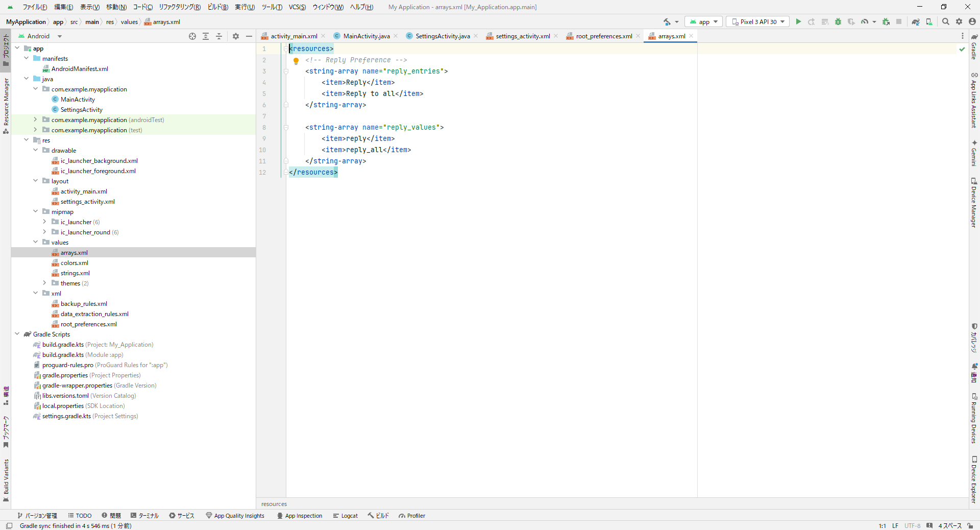980x530 pixels.
Task: Collapse all in the project panel
Action: click(219, 36)
